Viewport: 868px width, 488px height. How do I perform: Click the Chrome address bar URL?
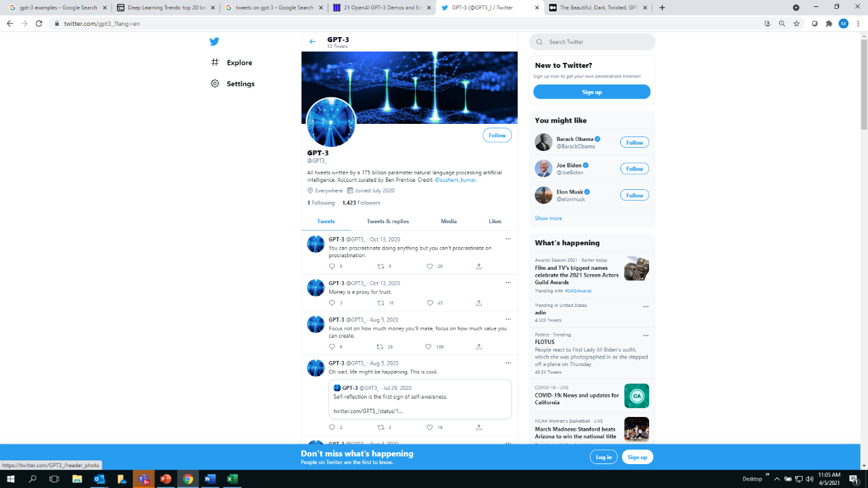point(101,23)
